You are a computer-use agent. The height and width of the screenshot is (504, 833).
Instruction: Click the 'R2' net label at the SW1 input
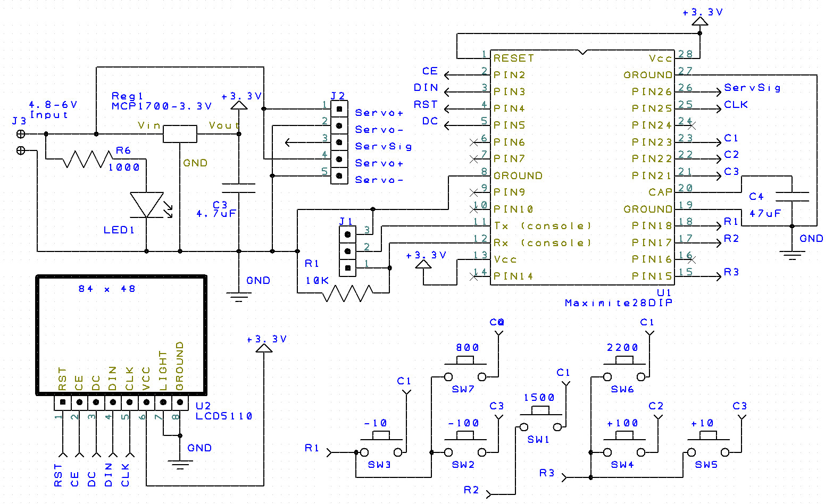(x=471, y=490)
